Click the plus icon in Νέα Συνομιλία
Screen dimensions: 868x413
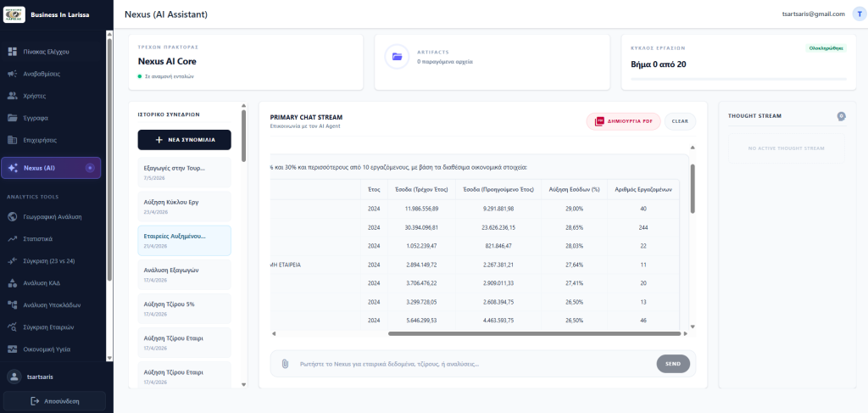click(159, 140)
